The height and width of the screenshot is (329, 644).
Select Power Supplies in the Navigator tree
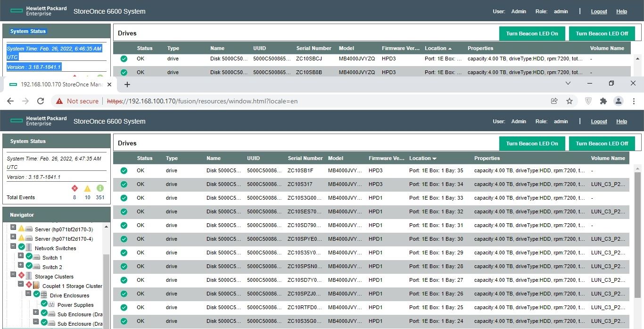pyautogui.click(x=75, y=305)
